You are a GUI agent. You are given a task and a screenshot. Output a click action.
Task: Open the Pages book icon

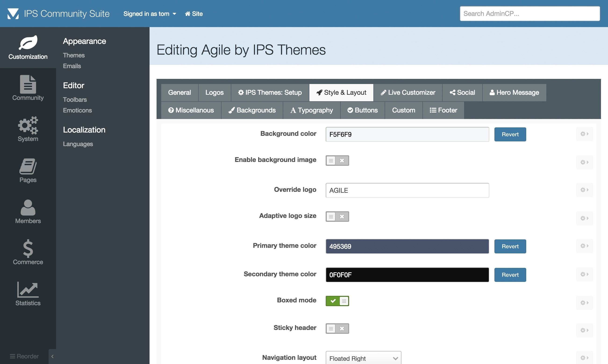pos(28,166)
